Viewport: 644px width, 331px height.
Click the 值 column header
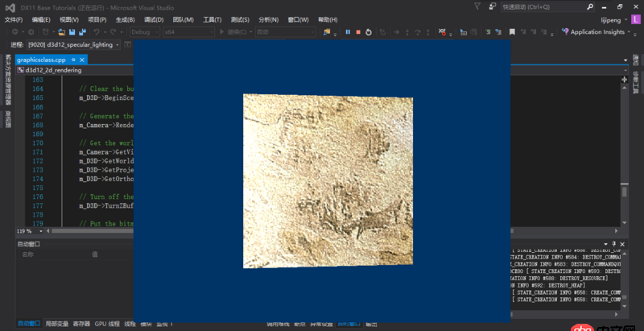tap(95, 254)
